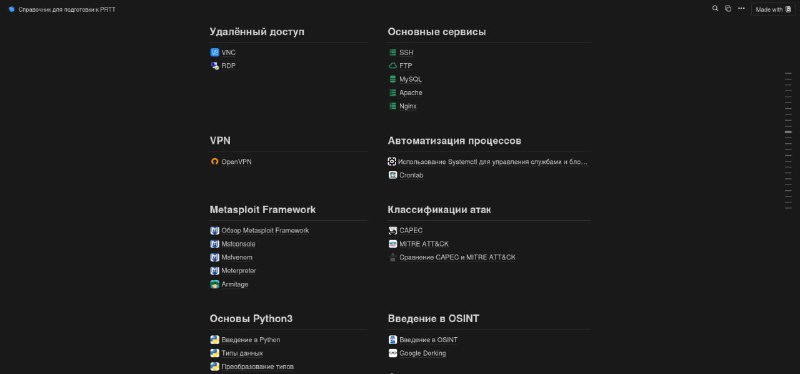Viewport: 800px width, 374px height.
Task: Click the Made with Notion button
Action: point(773,9)
